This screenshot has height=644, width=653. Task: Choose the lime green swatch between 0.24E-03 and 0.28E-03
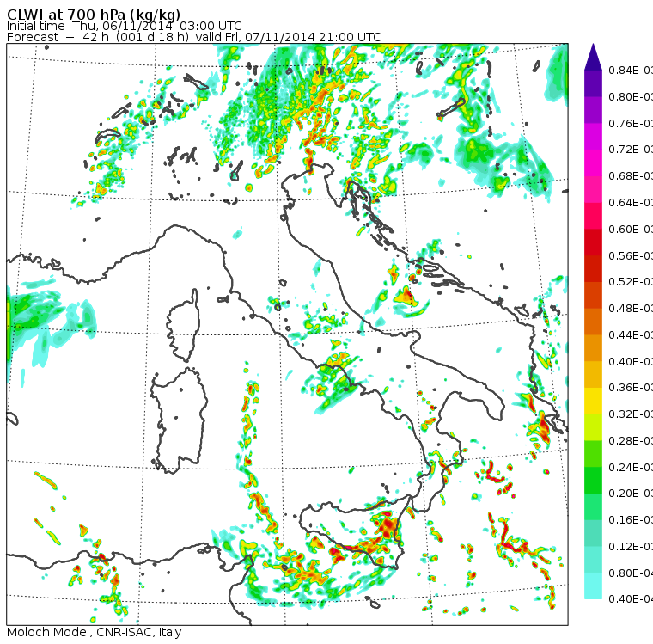593,454
